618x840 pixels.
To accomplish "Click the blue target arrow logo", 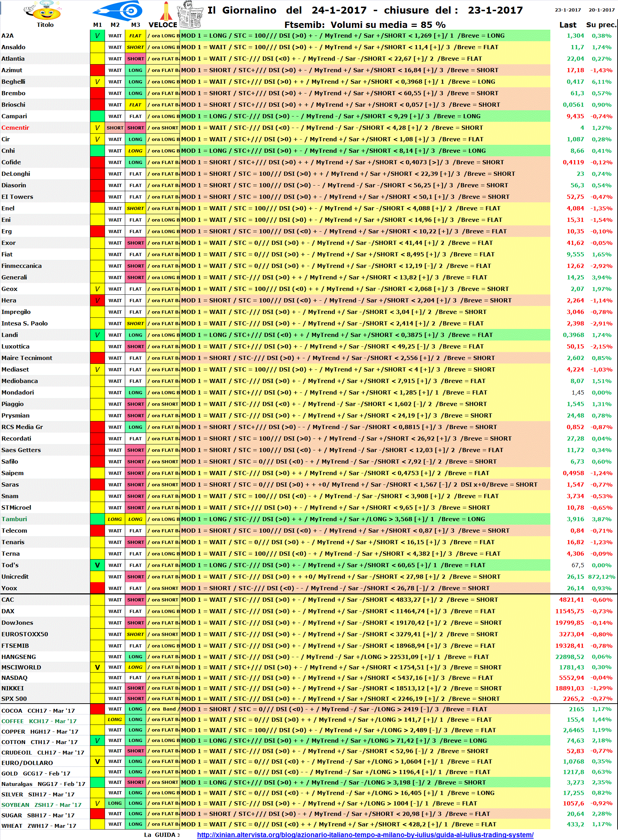I will 118,10.
